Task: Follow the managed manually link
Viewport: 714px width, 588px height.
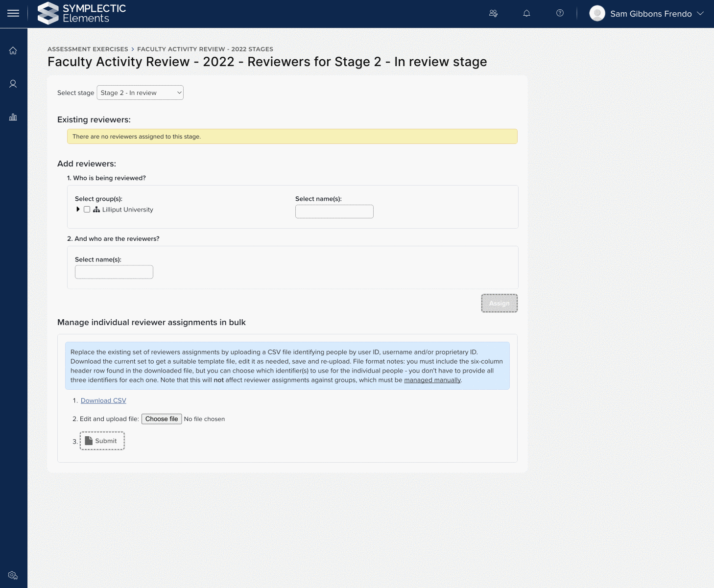Action: [432, 380]
